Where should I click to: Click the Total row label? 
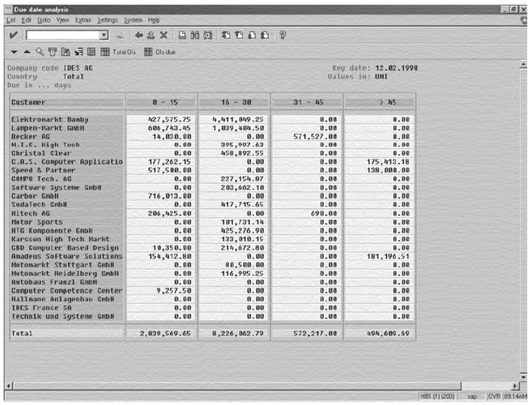(x=22, y=333)
